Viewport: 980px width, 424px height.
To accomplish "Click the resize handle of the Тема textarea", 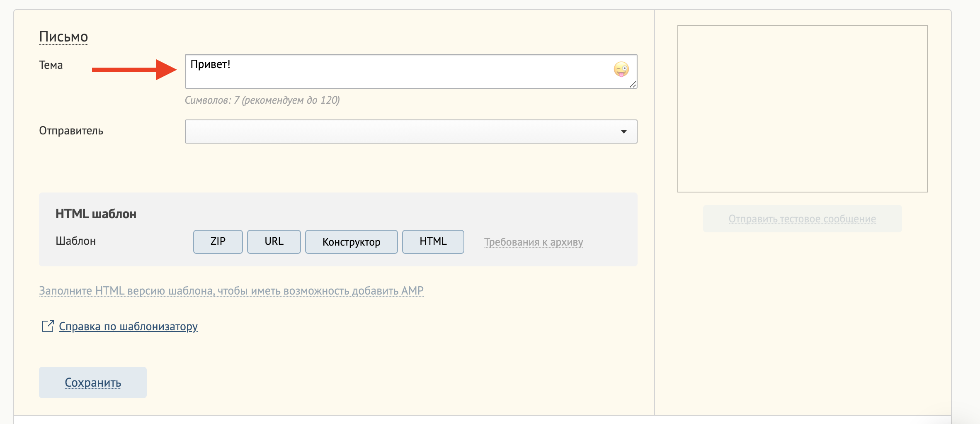I will click(633, 84).
